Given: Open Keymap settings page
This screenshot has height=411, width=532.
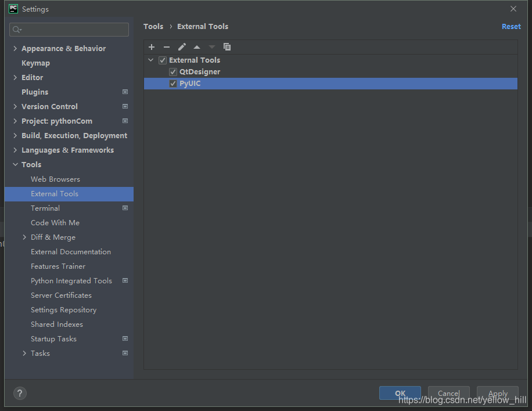Looking at the screenshot, I should [x=35, y=63].
